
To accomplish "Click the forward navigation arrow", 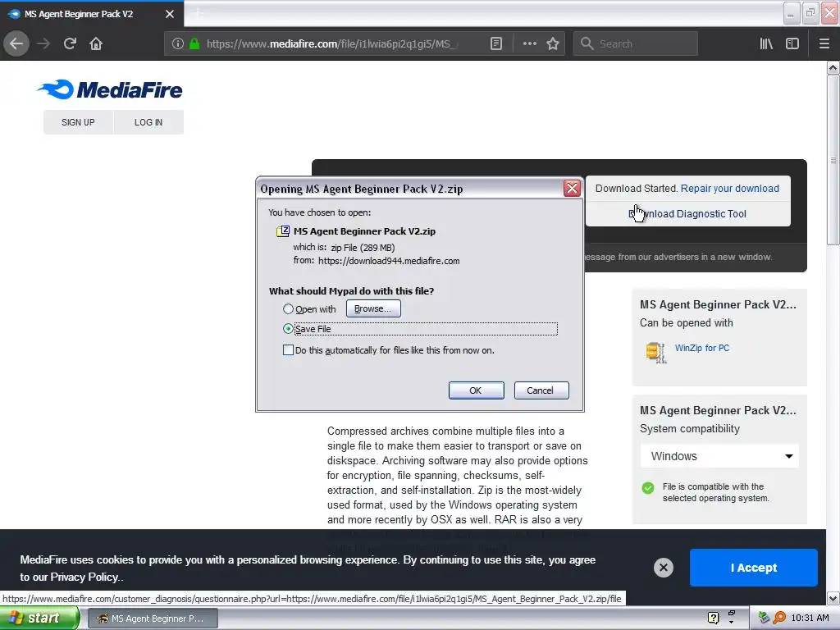I will pyautogui.click(x=43, y=43).
